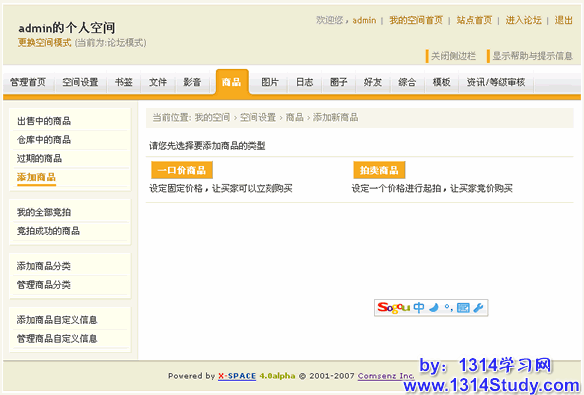
Task: Switch to the 日志 tab
Action: (x=305, y=82)
